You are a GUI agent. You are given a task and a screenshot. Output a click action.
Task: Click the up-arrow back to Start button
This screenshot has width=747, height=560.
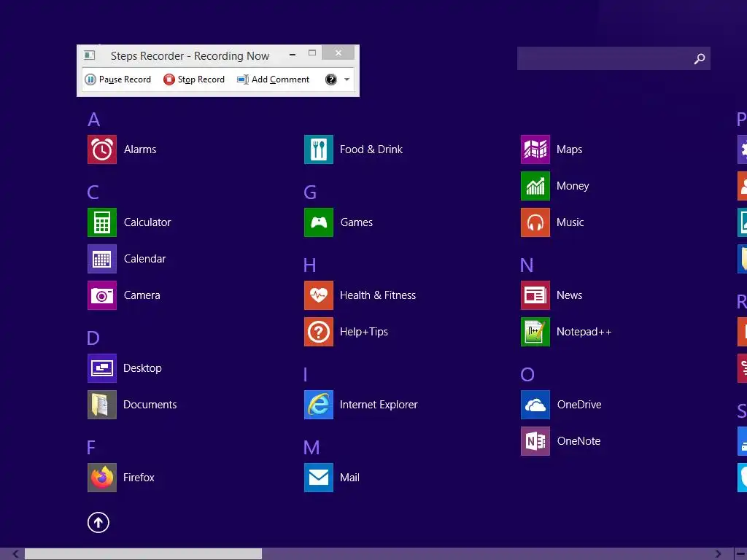[x=98, y=522]
